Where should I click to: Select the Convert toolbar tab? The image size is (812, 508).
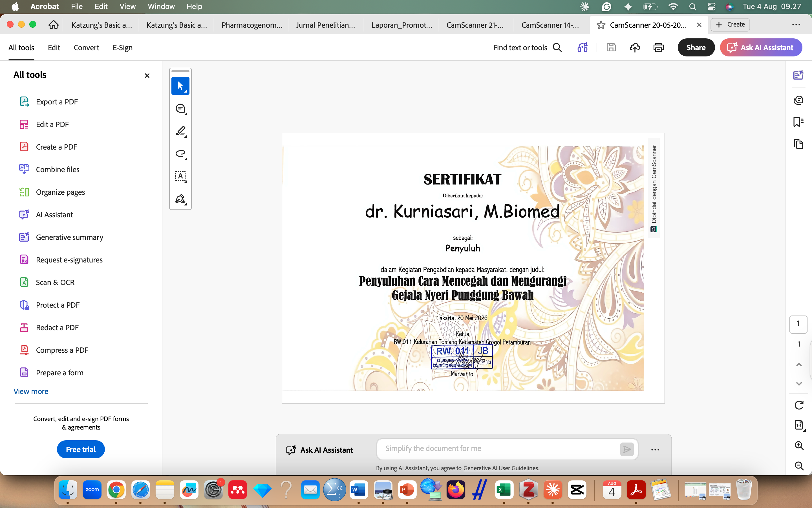tap(86, 48)
